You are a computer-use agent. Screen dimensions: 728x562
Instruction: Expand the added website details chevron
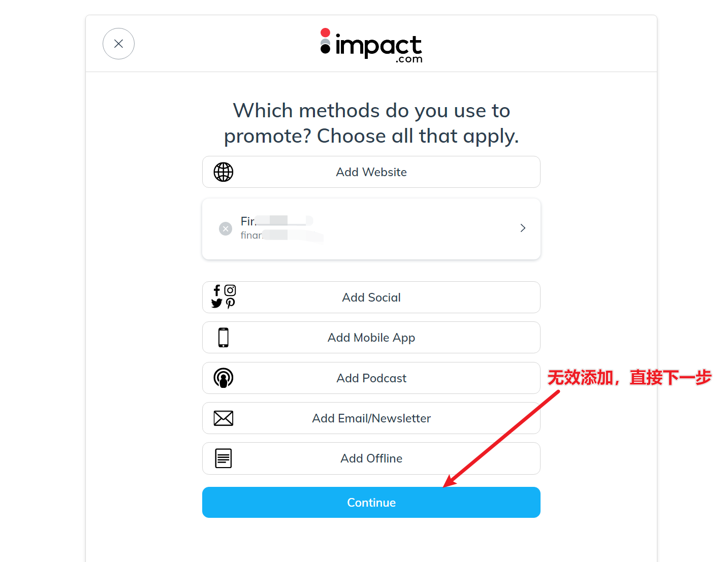(x=523, y=228)
